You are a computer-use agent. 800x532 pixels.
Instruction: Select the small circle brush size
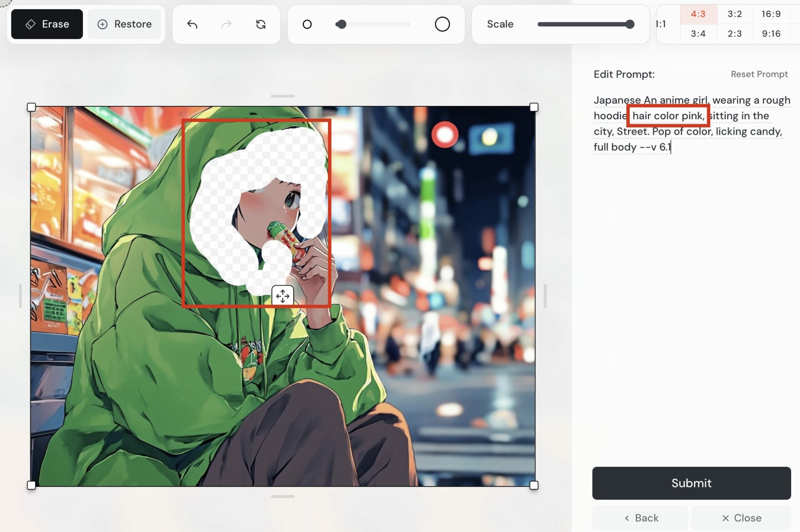tap(307, 24)
